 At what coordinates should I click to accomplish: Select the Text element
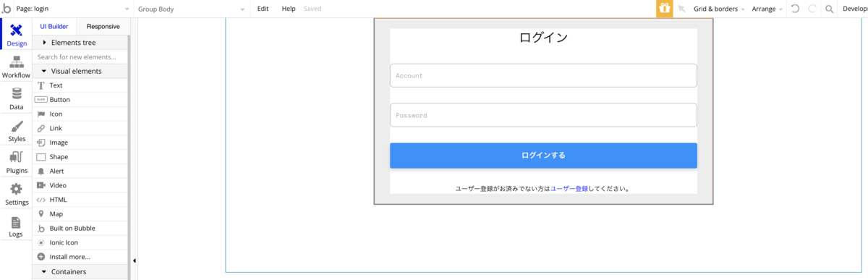[x=80, y=85]
